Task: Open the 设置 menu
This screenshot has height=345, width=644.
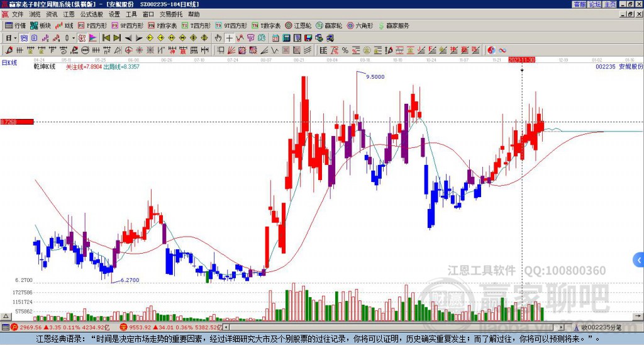Action: (114, 14)
